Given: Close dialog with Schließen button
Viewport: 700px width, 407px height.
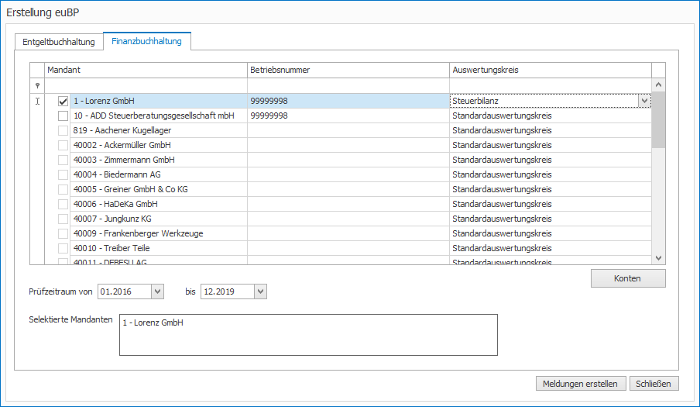Looking at the screenshot, I should 654,384.
